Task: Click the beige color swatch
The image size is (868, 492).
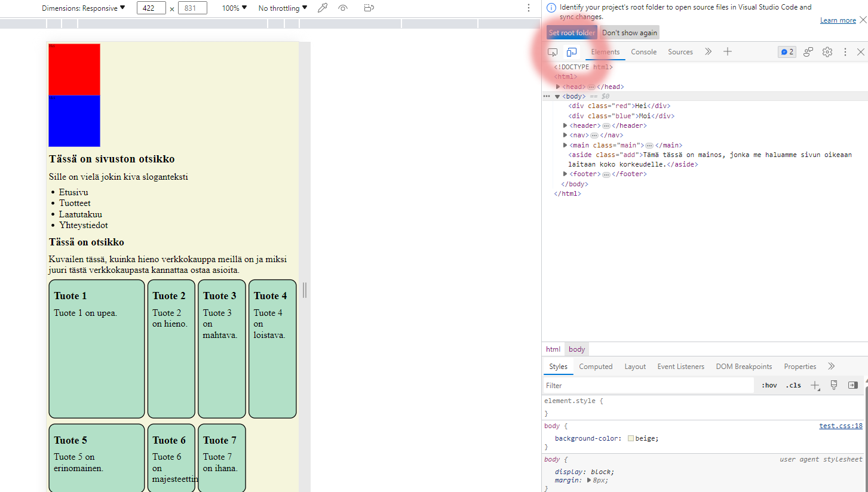Action: pos(631,438)
